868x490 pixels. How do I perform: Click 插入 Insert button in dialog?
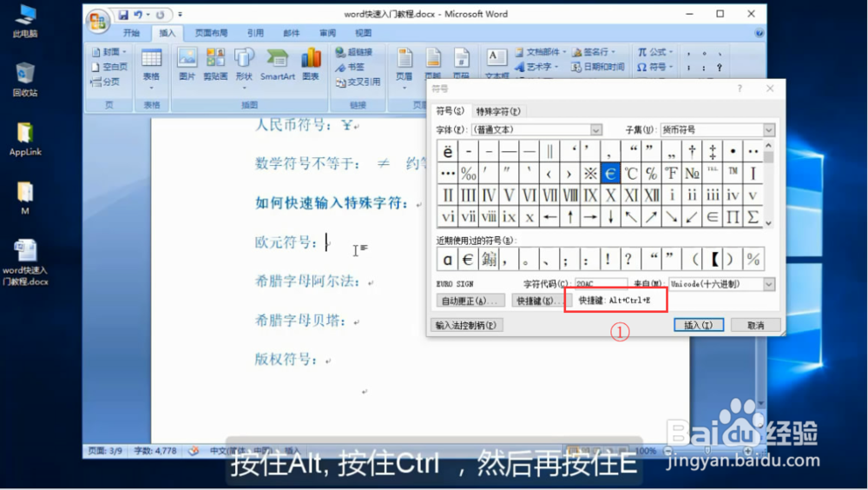(x=699, y=325)
